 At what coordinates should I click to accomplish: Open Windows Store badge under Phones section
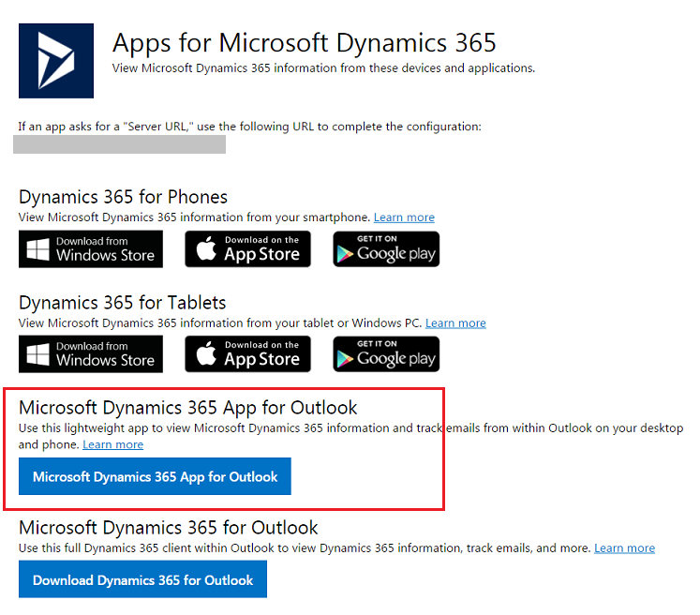91,249
